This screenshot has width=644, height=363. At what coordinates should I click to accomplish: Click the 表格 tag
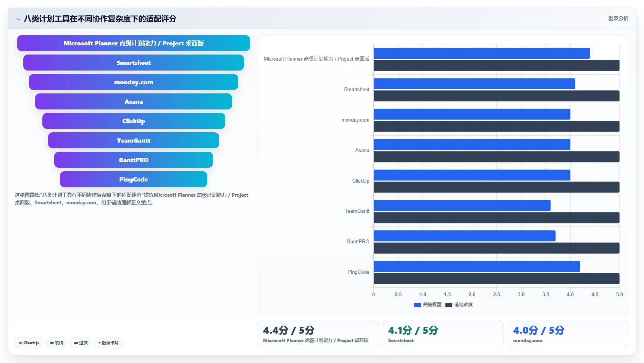click(56, 343)
